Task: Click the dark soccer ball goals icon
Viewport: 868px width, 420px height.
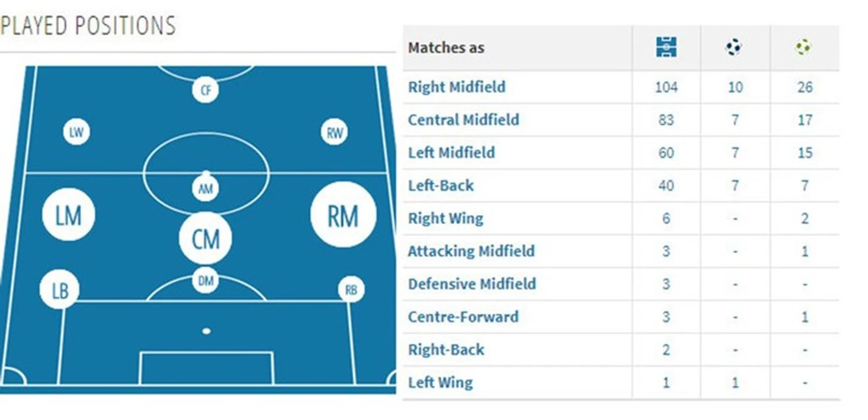Action: (x=734, y=47)
